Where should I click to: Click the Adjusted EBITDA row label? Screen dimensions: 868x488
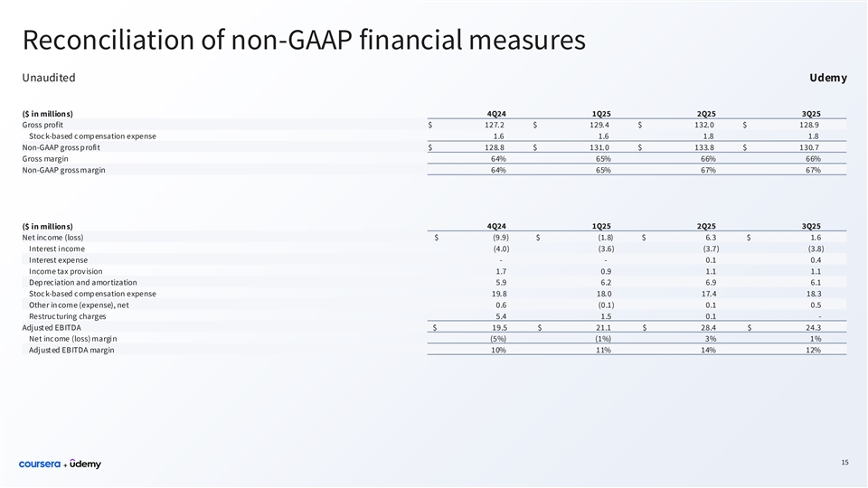click(52, 327)
